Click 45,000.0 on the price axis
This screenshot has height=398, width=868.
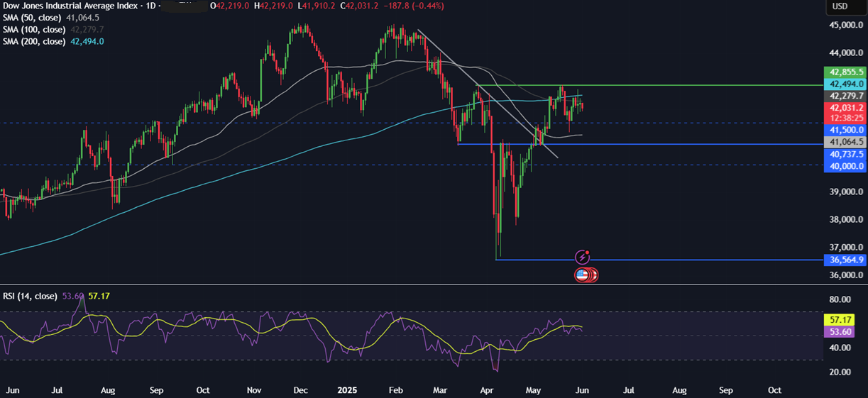(846, 25)
